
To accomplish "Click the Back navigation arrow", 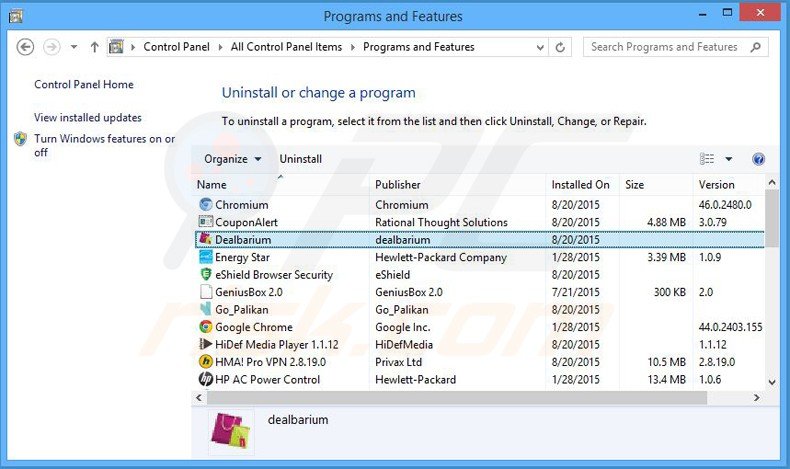I will click(x=26, y=47).
